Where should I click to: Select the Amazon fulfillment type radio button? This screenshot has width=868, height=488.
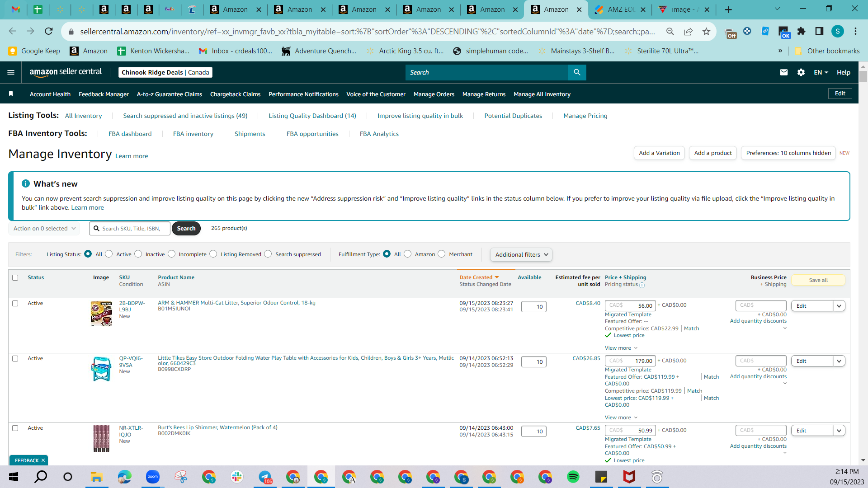[x=408, y=254]
